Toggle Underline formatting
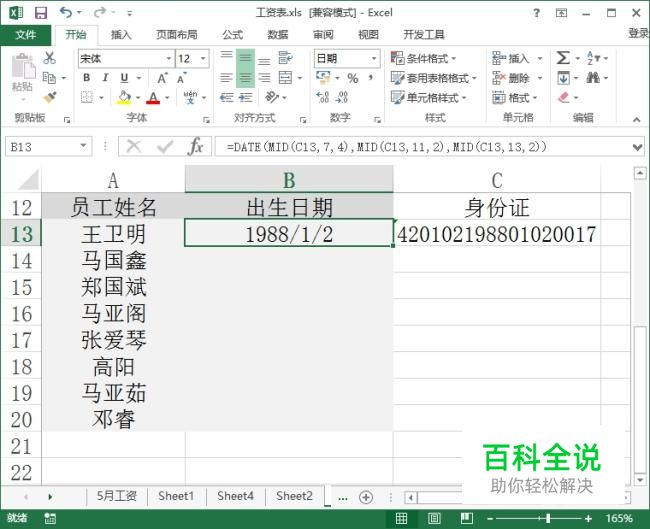The width and height of the screenshot is (650, 529). pos(124,78)
